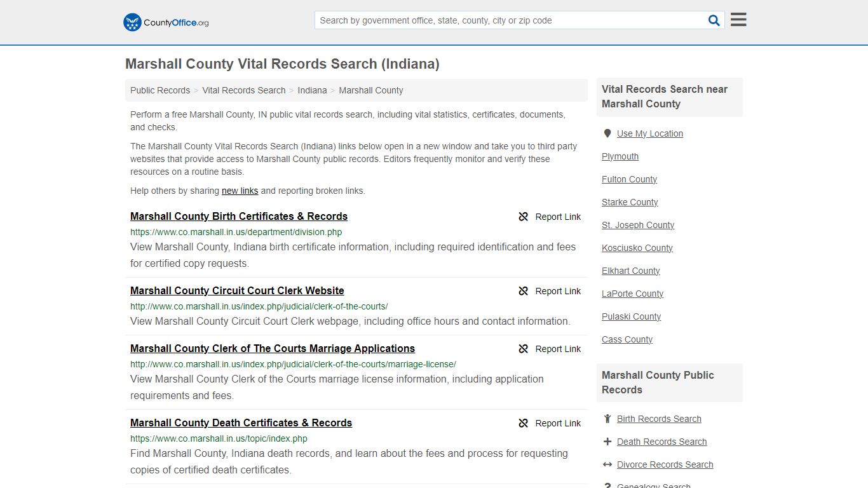
Task: Select Starke County
Action: (x=630, y=202)
